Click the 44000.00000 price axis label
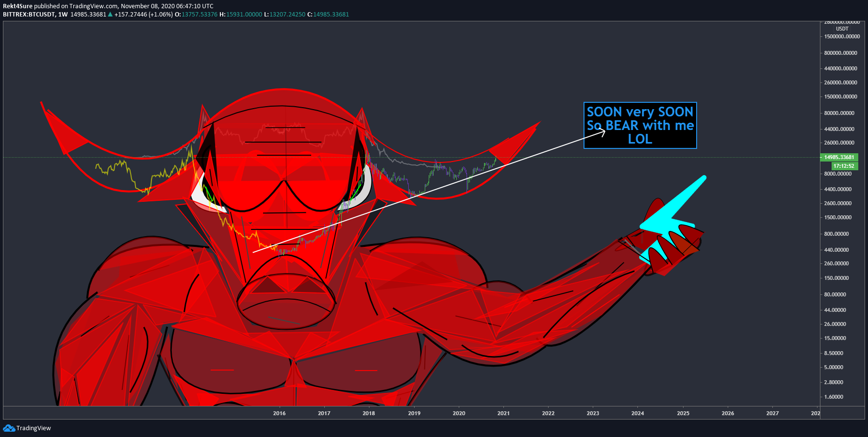Screen dimensions: 868x437 [839, 129]
